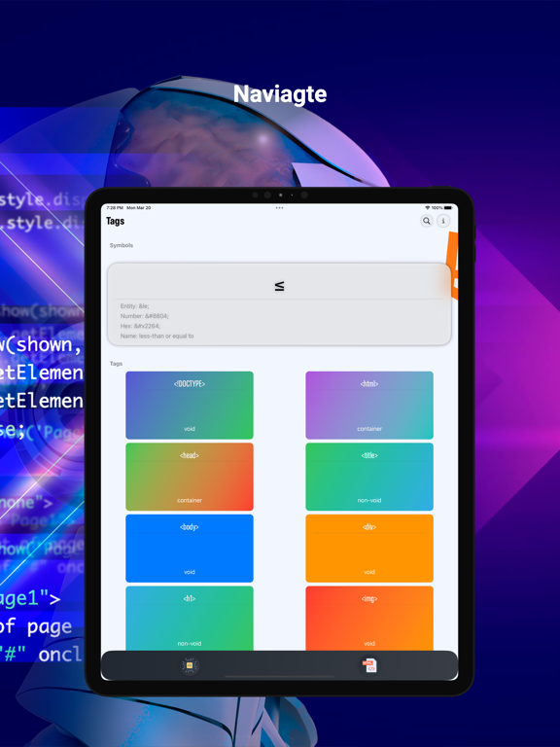This screenshot has height=747, width=560.
Task: Click the Tags section label
Action: 117,364
